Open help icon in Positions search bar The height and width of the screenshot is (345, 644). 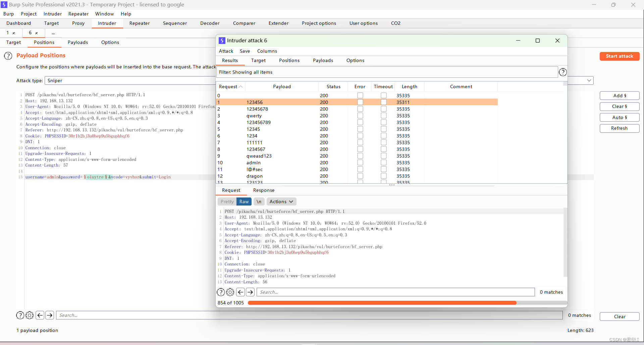click(20, 315)
